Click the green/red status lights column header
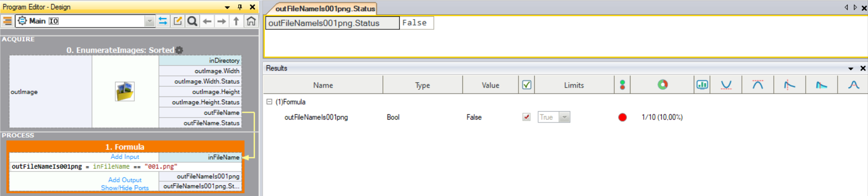 [x=622, y=85]
